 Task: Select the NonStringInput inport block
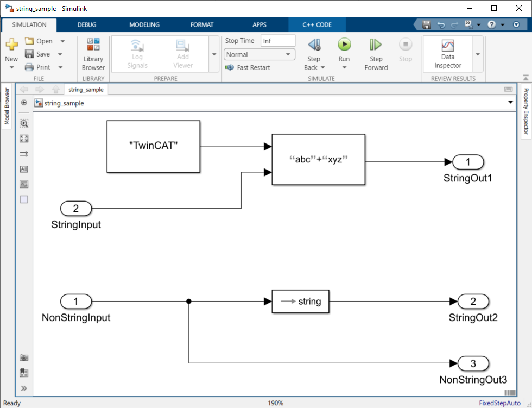tap(76, 302)
